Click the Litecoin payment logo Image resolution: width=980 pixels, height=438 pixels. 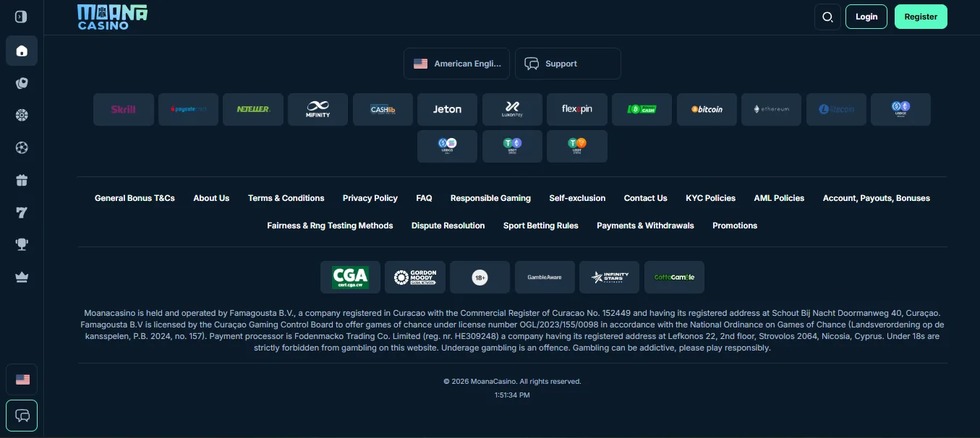coord(837,109)
